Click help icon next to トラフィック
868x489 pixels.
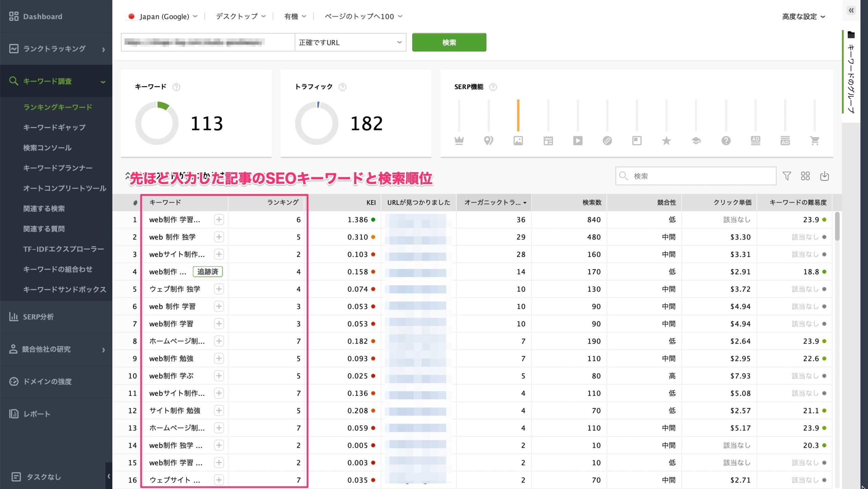342,87
